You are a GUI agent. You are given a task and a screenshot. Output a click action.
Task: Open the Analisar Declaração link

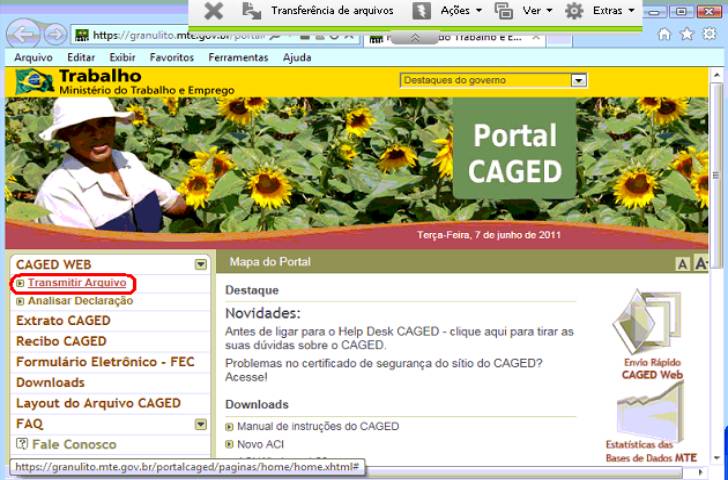pyautogui.click(x=80, y=301)
